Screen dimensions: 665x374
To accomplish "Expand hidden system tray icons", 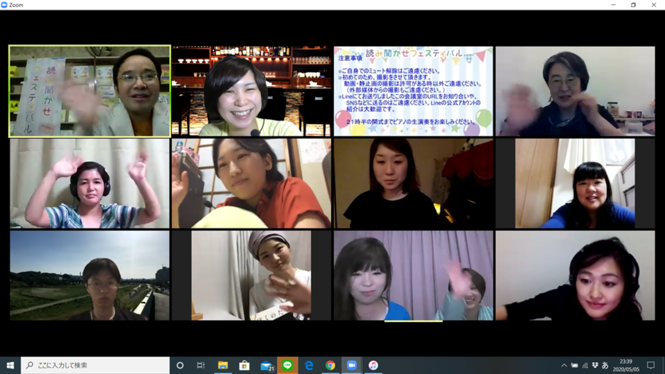I will click(564, 365).
